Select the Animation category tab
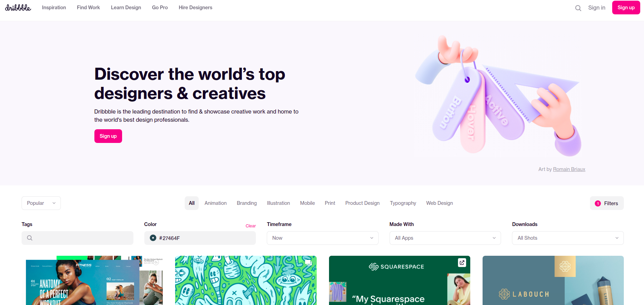 (x=215, y=203)
